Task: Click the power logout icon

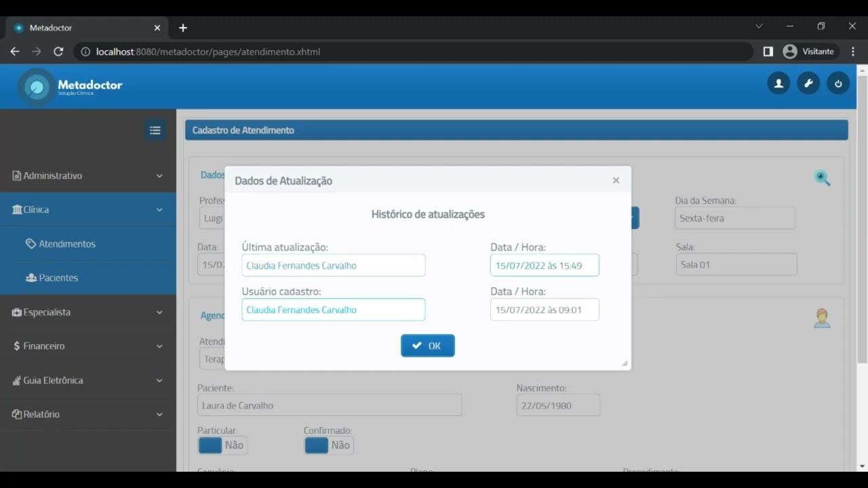Action: coord(838,83)
